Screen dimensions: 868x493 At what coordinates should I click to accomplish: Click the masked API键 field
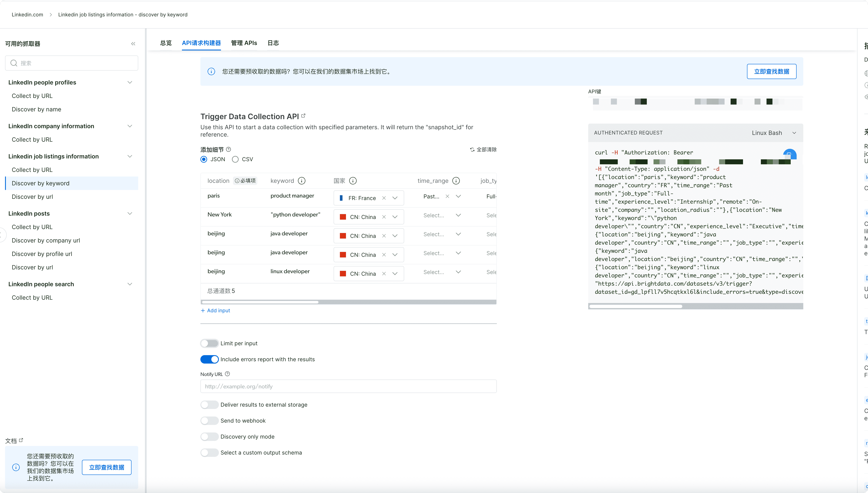point(695,103)
